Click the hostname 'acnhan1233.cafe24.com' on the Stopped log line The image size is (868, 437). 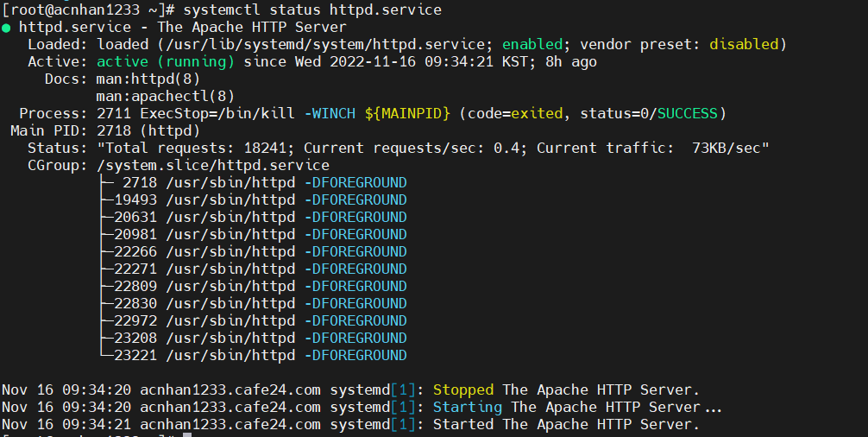click(x=230, y=389)
